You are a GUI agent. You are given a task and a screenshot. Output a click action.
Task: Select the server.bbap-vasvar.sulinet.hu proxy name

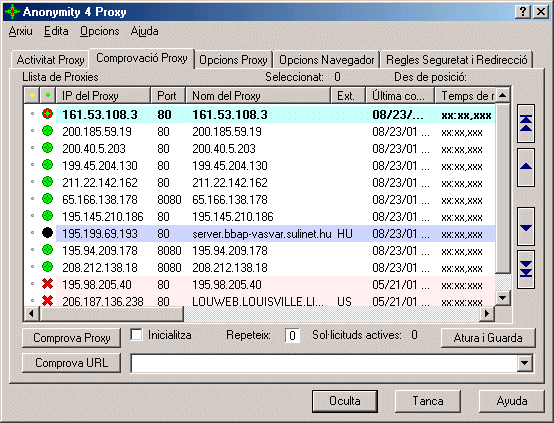click(262, 234)
